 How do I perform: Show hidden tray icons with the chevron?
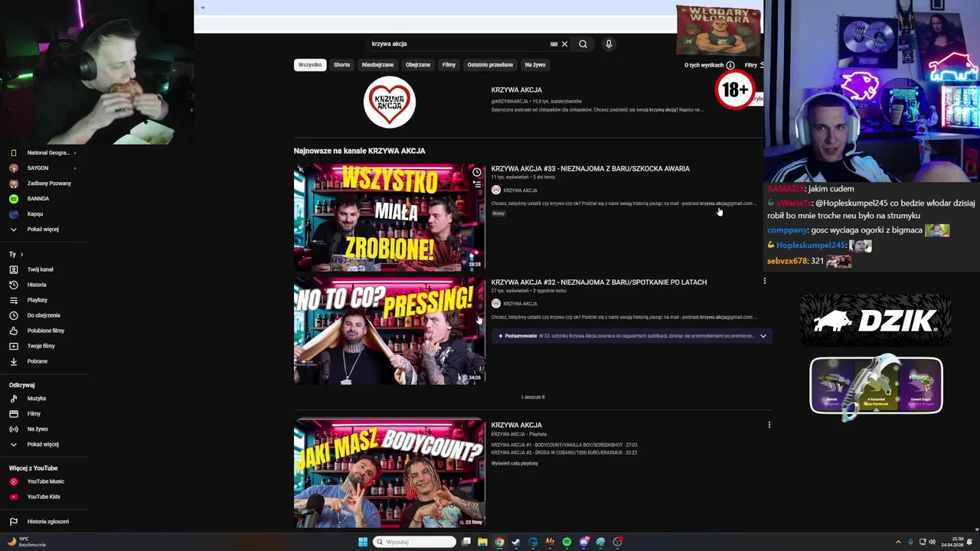898,542
